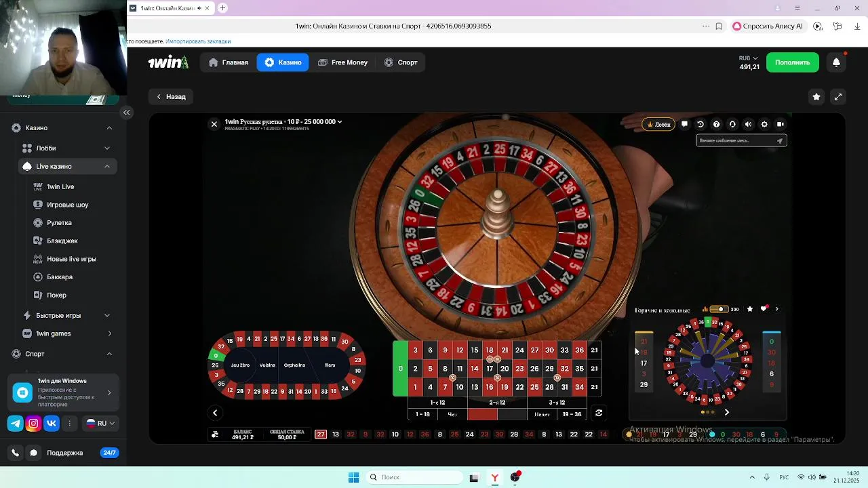This screenshot has width=868, height=488.
Task: Open Рулетка category in sidebar
Action: pyautogui.click(x=59, y=222)
